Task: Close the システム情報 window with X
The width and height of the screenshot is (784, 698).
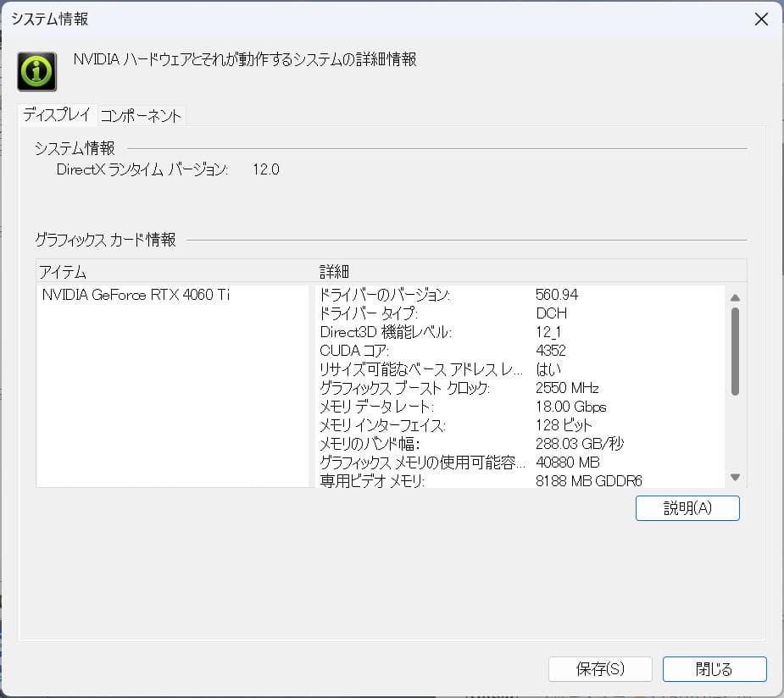Action: 760,19
